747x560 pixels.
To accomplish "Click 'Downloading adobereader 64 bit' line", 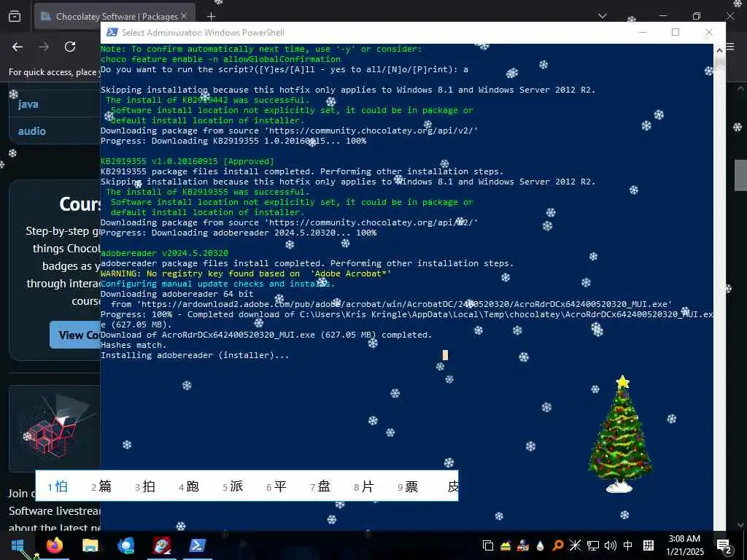I will click(x=177, y=294).
